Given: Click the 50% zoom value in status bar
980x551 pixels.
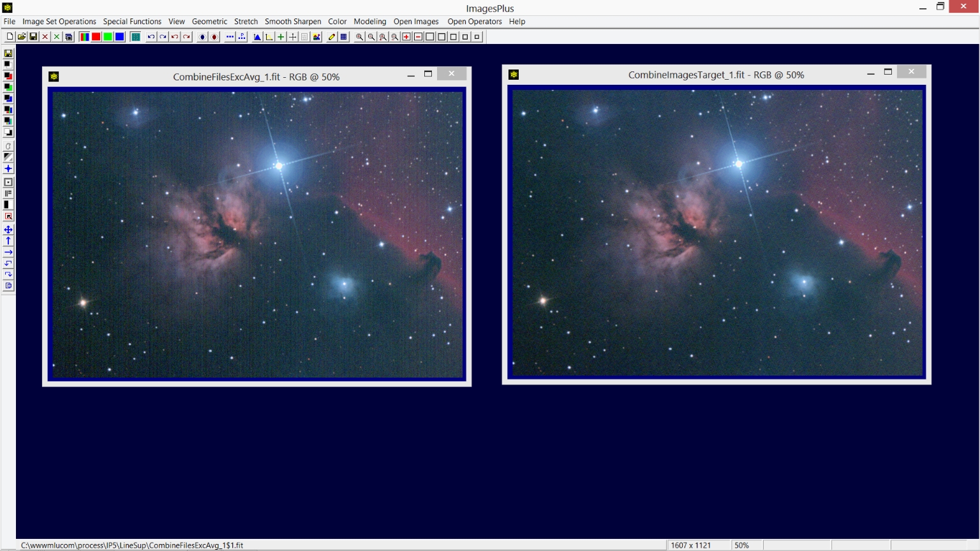Looking at the screenshot, I should (x=741, y=545).
